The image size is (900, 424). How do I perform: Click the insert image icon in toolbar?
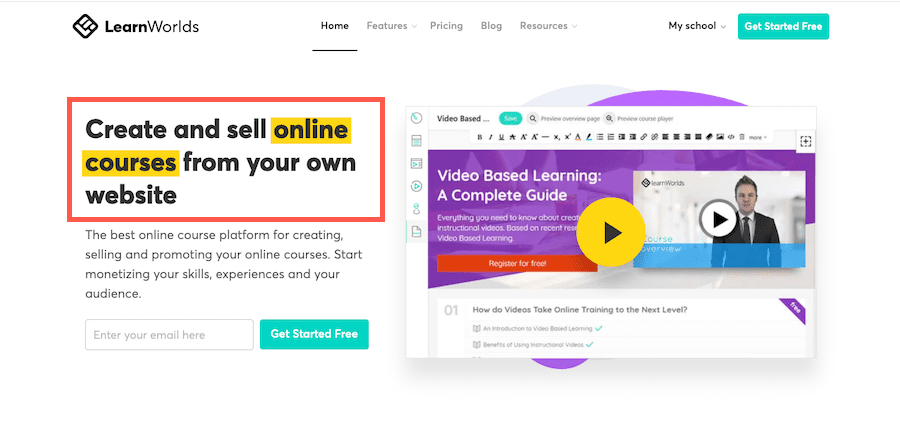pyautogui.click(x=720, y=137)
